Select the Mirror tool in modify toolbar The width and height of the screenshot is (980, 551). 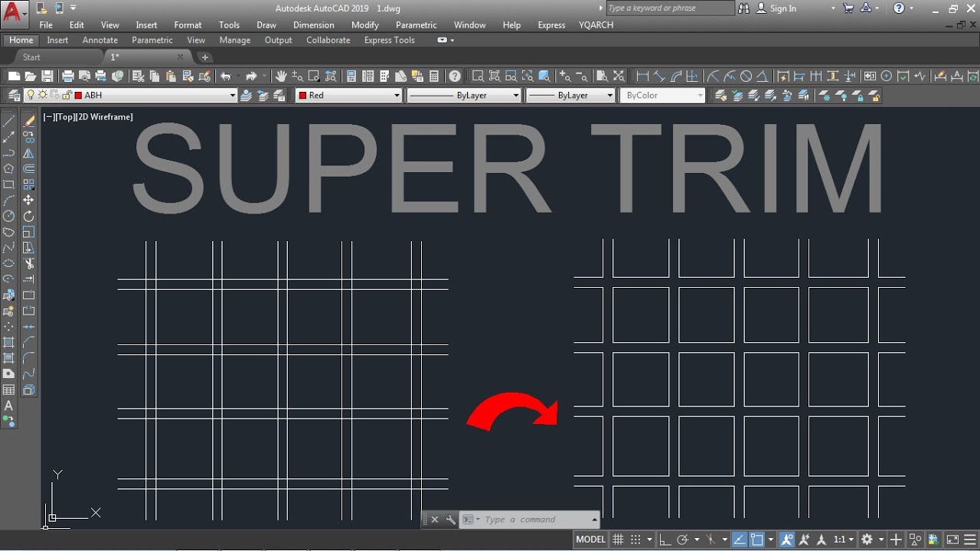[x=29, y=153]
